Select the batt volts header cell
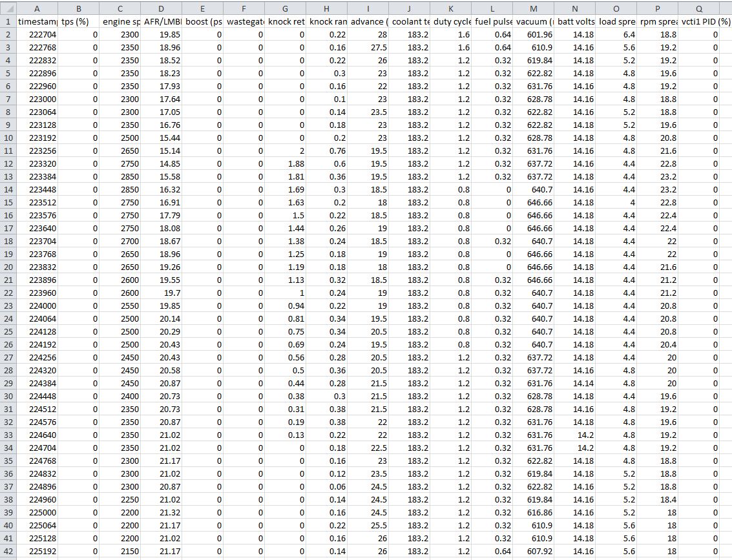This screenshot has height=560, width=732. click(x=574, y=21)
